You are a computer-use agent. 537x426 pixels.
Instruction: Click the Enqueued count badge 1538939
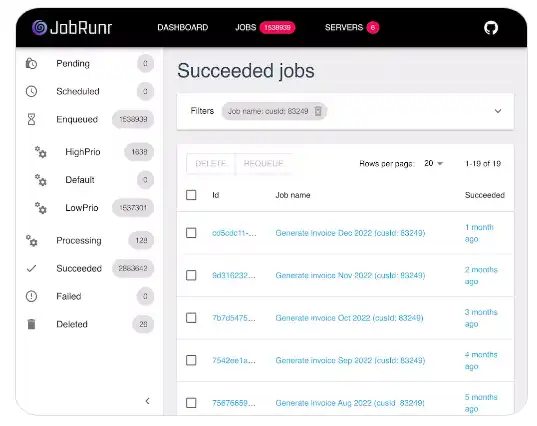click(133, 119)
